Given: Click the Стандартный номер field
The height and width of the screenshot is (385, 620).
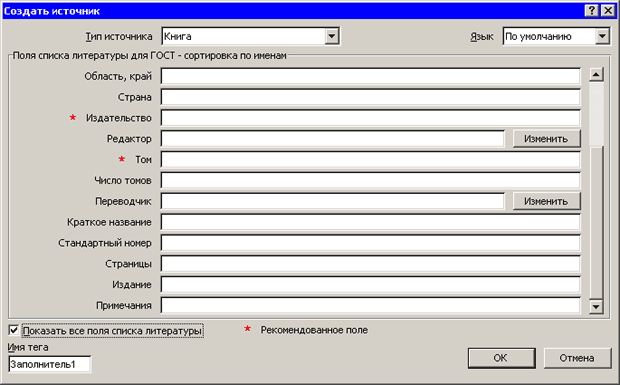Looking at the screenshot, I should click(x=370, y=243).
